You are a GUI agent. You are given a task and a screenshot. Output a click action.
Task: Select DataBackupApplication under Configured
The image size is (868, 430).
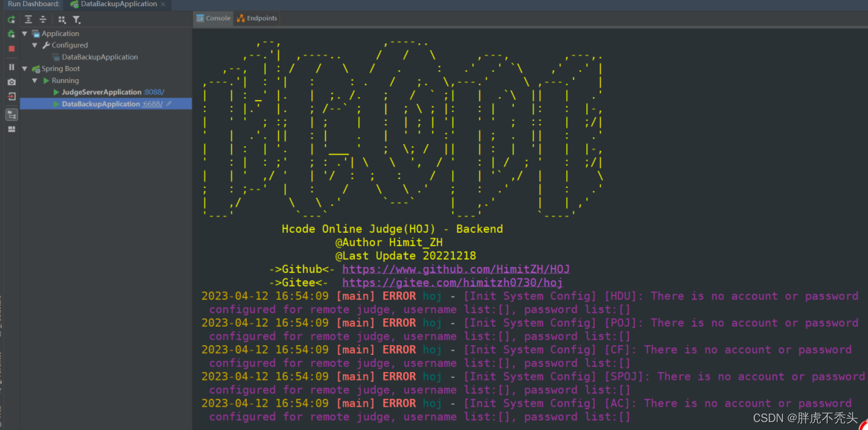pos(100,57)
